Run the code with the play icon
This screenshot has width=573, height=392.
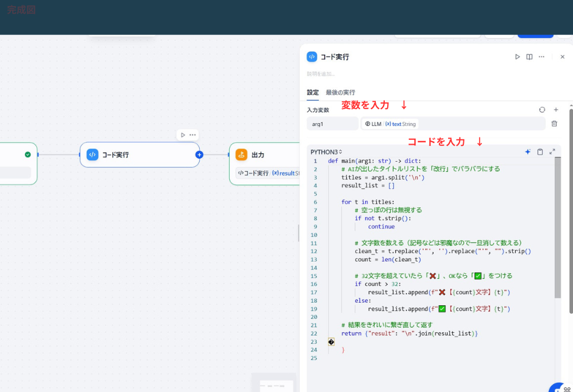(x=518, y=57)
